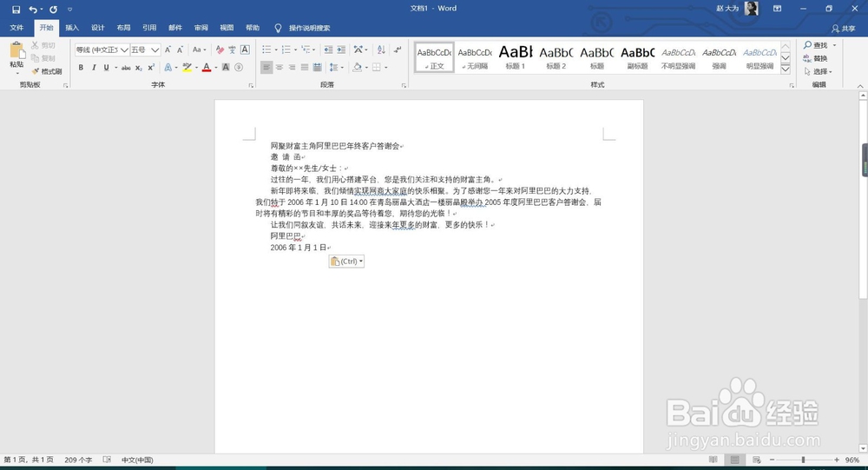Open the font name dropdown
Viewport: 868px width, 470px height.
pos(124,50)
